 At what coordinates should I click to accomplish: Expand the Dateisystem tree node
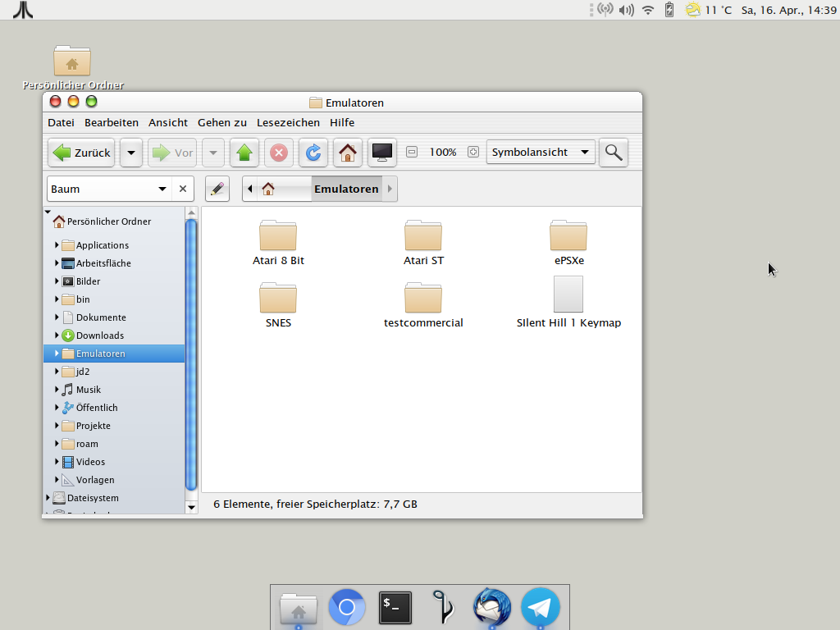click(x=48, y=498)
